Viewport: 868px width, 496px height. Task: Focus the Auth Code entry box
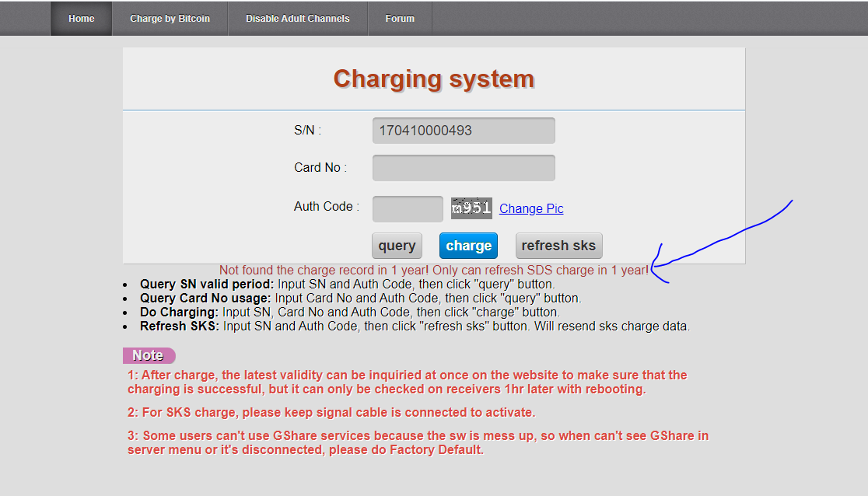pos(407,208)
